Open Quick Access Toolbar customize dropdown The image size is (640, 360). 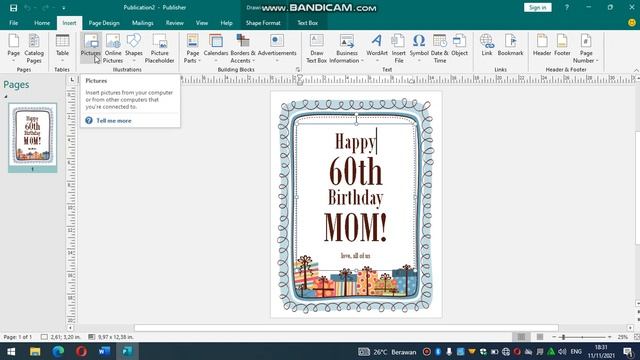[64, 8]
